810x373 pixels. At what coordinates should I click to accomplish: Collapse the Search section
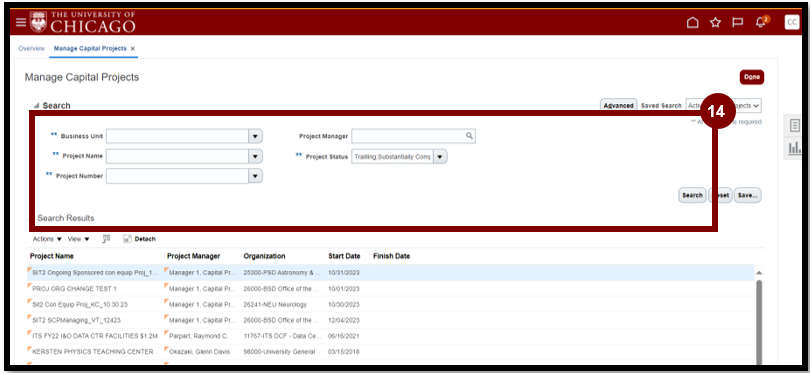[36, 105]
